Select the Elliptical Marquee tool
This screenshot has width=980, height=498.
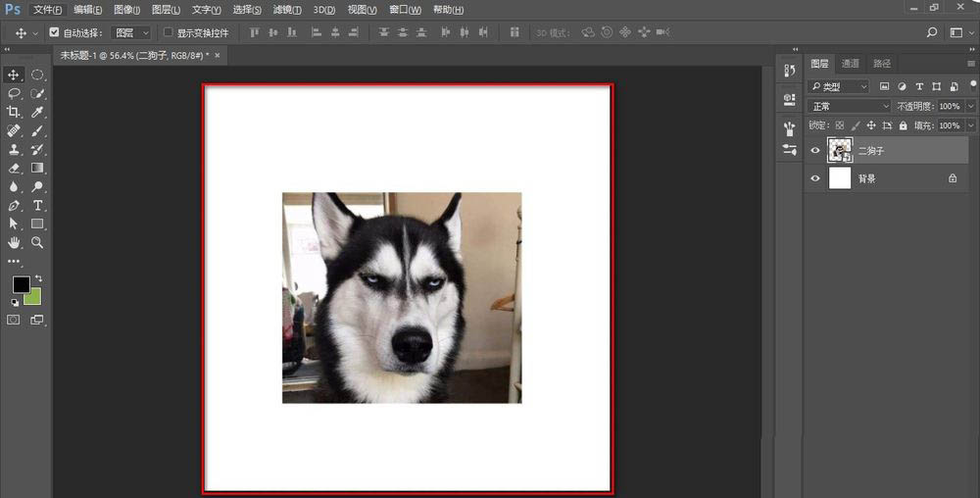point(37,75)
